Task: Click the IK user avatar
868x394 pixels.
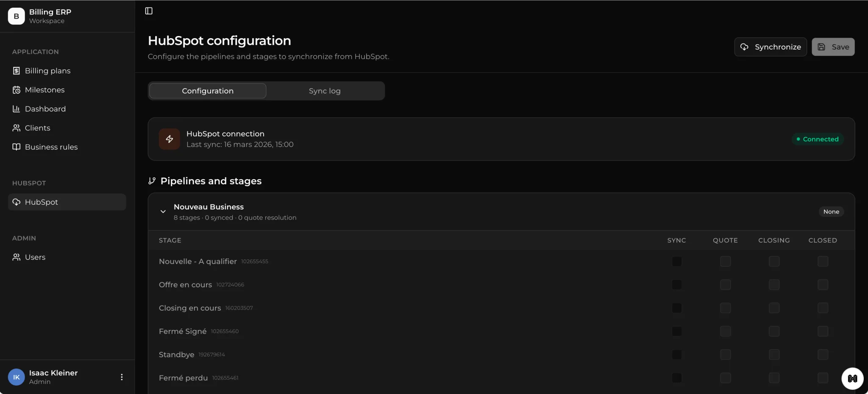Action: [17, 377]
